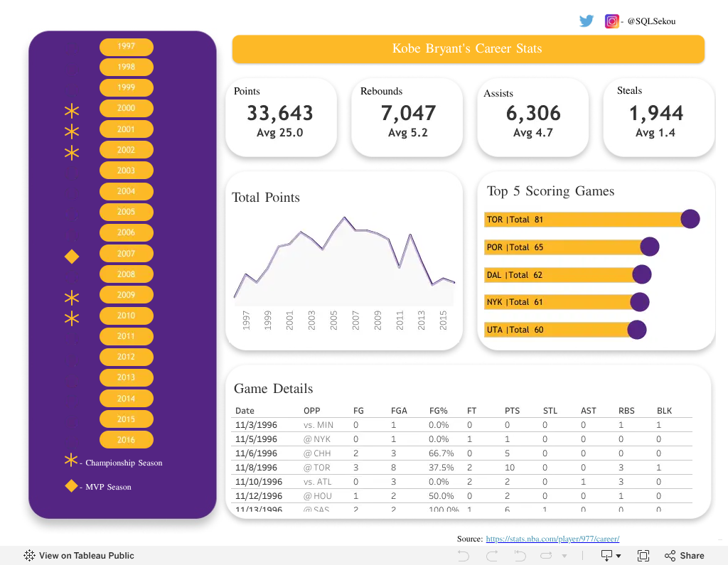Click purple circle on UTA 60 bar
The width and height of the screenshot is (728, 565).
click(x=636, y=330)
